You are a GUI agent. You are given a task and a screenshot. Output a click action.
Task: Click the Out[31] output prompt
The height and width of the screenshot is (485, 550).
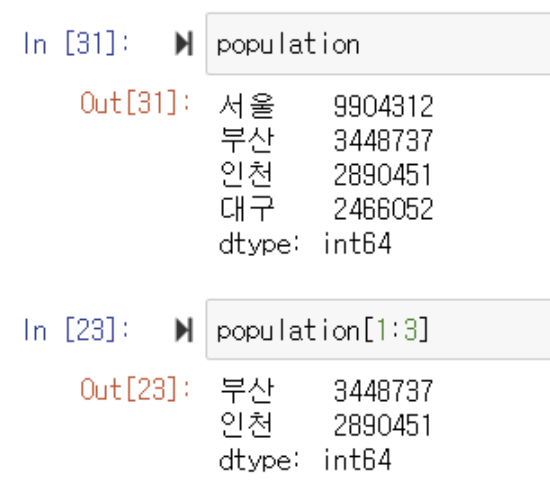pos(135,102)
